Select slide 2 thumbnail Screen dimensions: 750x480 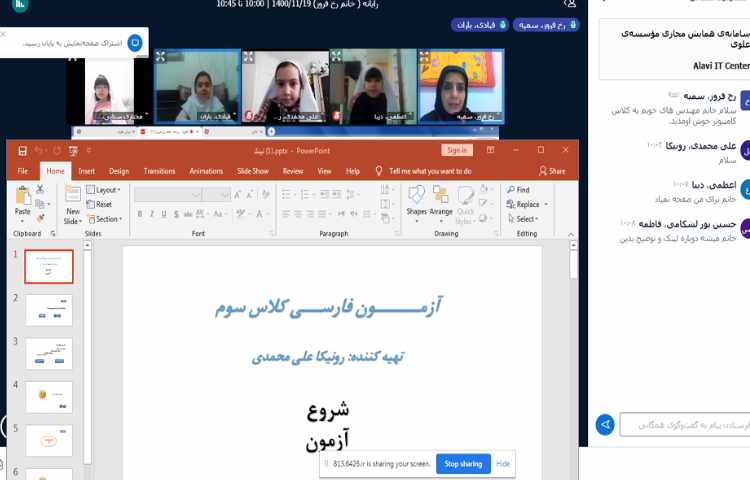(49, 310)
